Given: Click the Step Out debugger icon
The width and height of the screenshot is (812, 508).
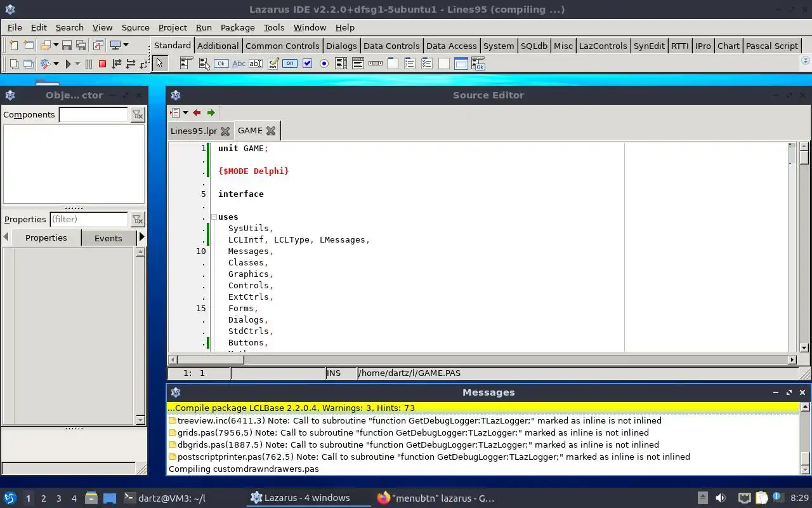Looking at the screenshot, I should click(144, 63).
